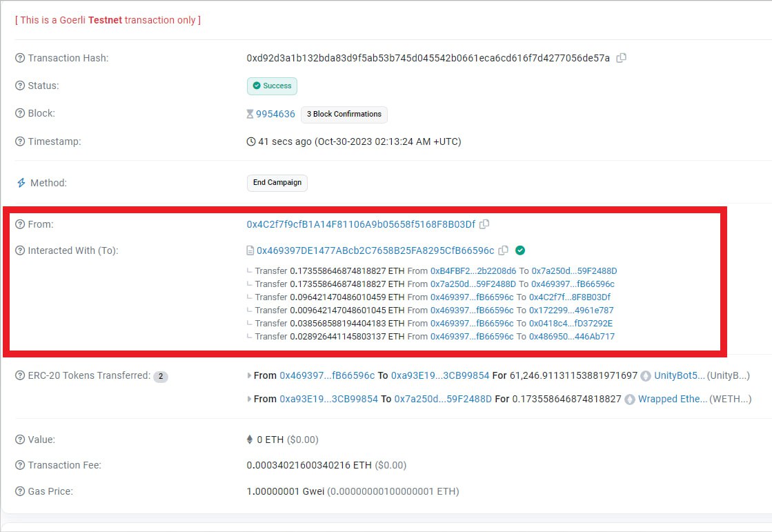Open the ERC-20 Tokens Transferred question mark tooltip
Viewport: 772px width, 532px height.
coord(19,376)
